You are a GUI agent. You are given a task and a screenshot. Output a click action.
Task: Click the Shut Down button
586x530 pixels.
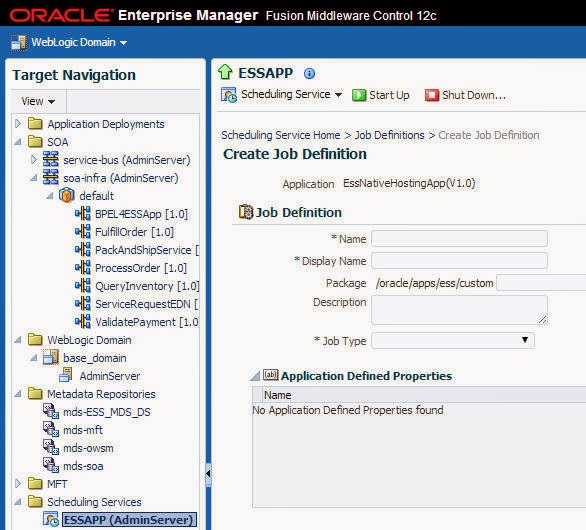point(466,95)
